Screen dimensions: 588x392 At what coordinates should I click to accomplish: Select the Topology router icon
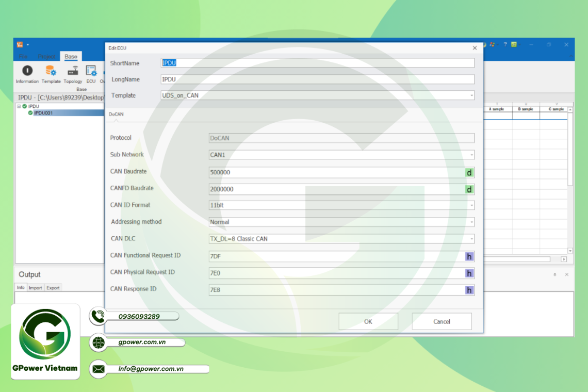(x=73, y=71)
